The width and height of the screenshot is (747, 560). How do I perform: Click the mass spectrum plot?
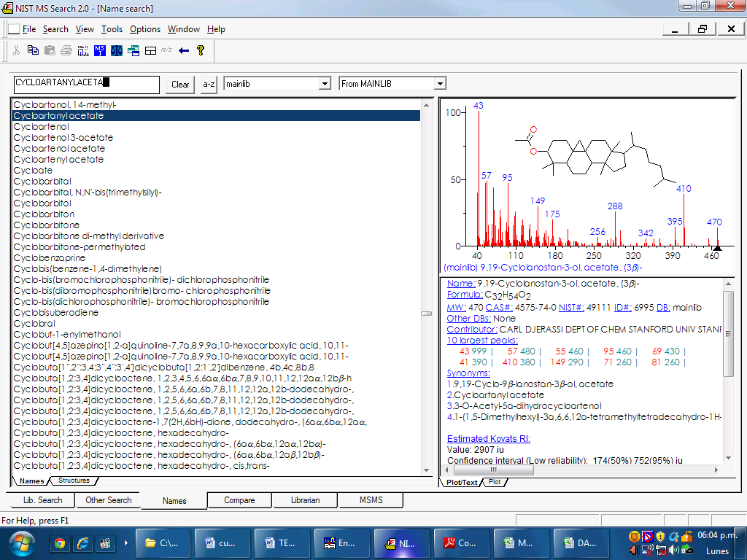(x=587, y=186)
